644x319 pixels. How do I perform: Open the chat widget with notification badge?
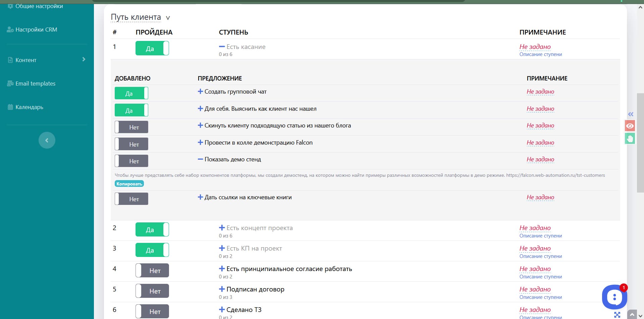click(x=614, y=297)
